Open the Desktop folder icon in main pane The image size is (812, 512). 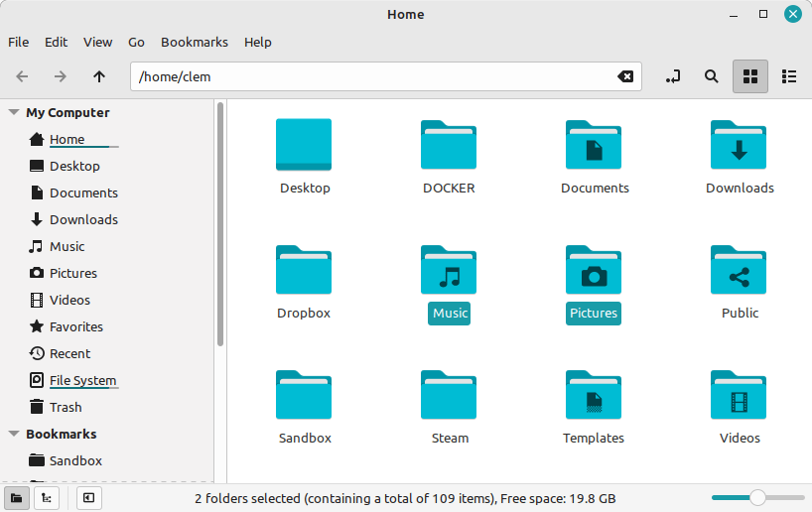pyautogui.click(x=304, y=145)
